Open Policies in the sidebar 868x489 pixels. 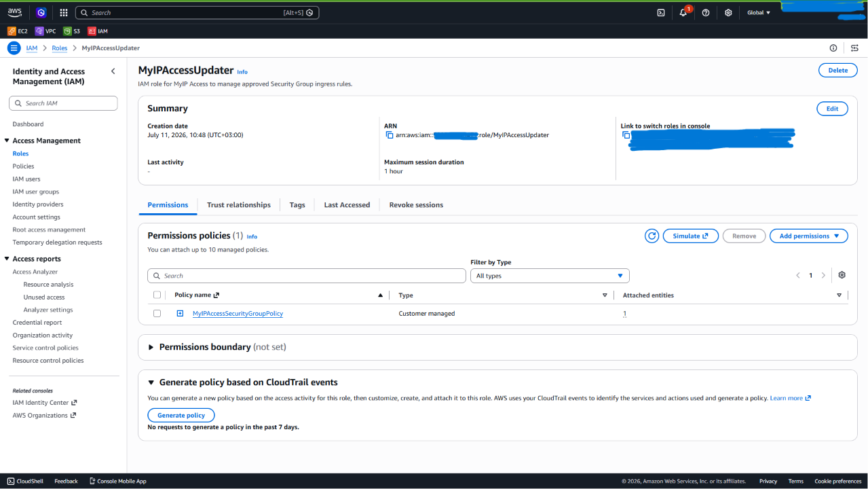(23, 166)
